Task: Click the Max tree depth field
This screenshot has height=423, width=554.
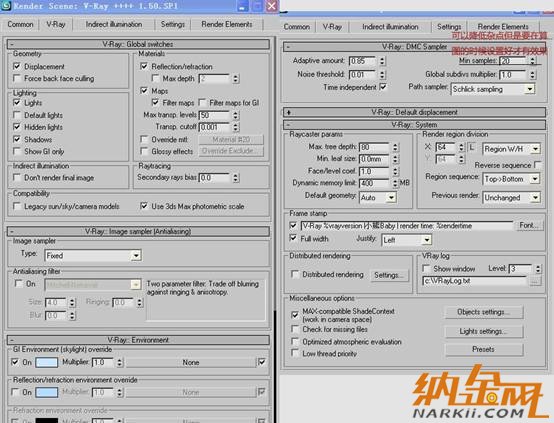Action: click(375, 147)
